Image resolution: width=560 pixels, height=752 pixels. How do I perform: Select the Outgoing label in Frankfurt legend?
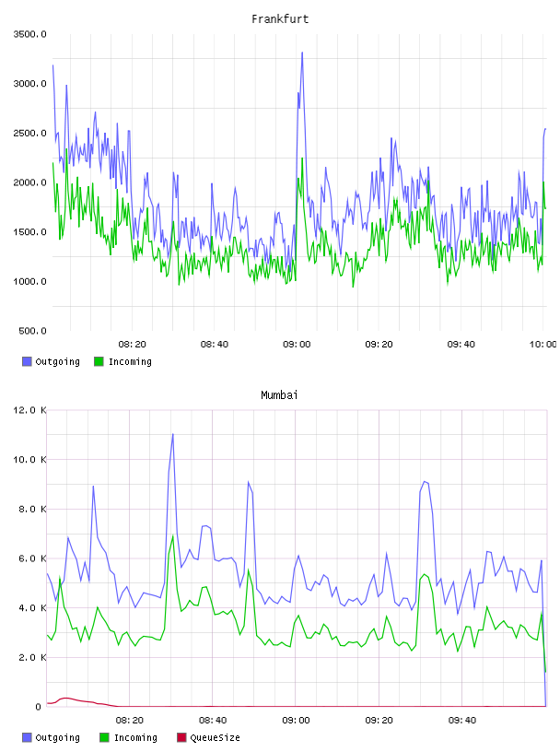57,362
